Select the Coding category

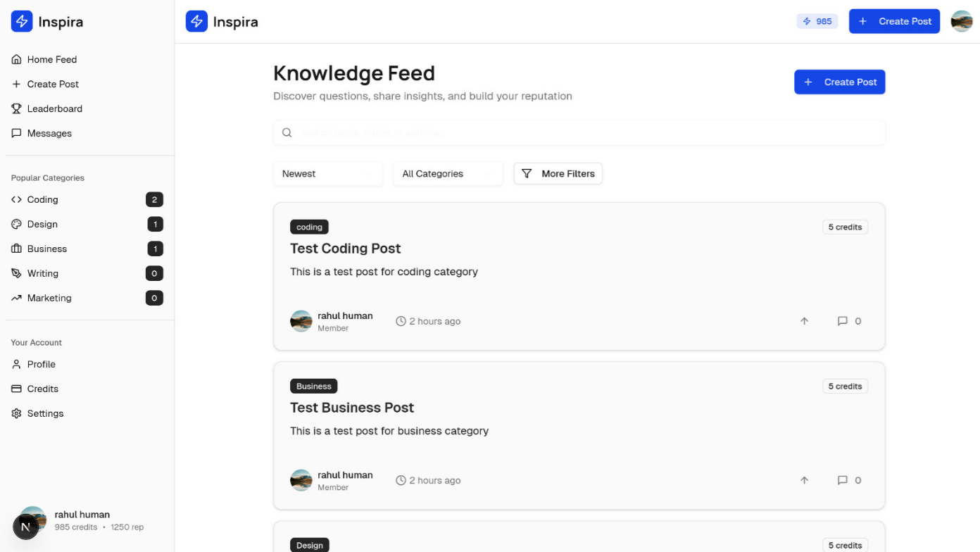click(x=43, y=199)
